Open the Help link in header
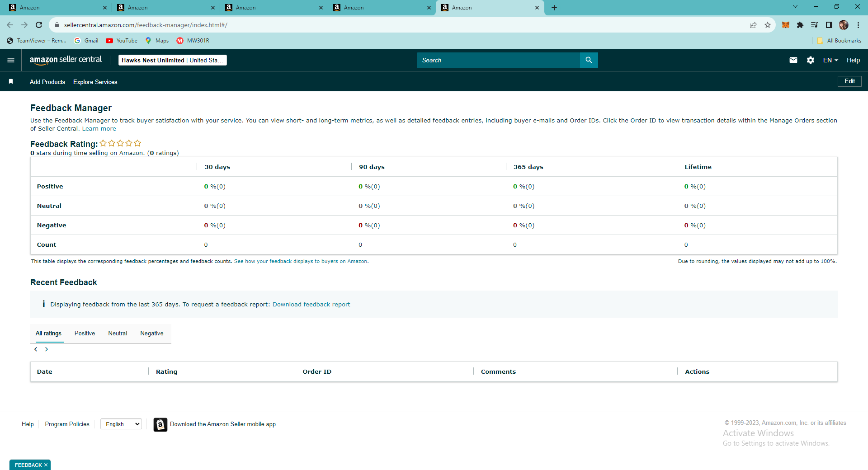Screen dimensions: 868x470 (x=853, y=60)
